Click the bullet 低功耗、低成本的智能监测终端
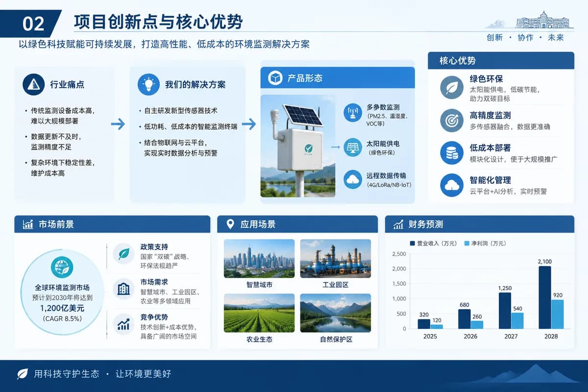 point(191,126)
